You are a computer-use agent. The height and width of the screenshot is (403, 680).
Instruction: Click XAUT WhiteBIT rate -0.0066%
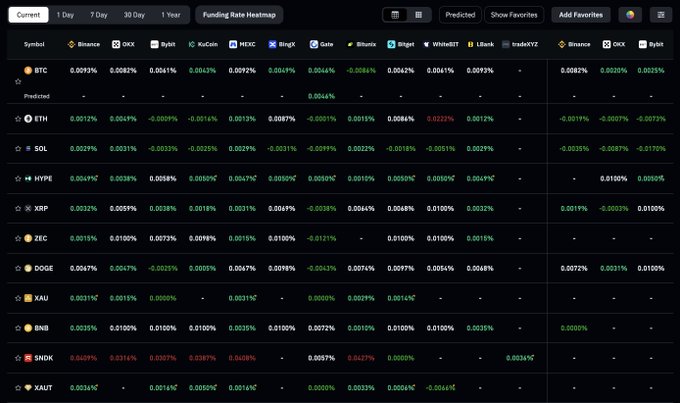coord(441,388)
